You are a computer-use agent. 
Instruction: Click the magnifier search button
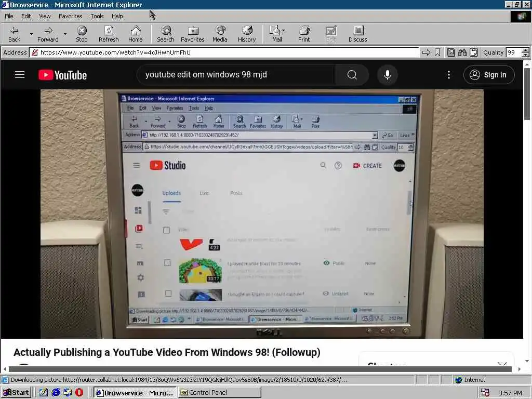coord(352,75)
